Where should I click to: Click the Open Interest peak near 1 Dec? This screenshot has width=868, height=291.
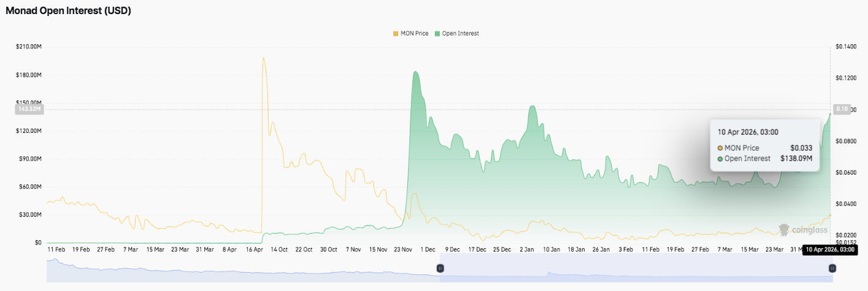click(416, 72)
